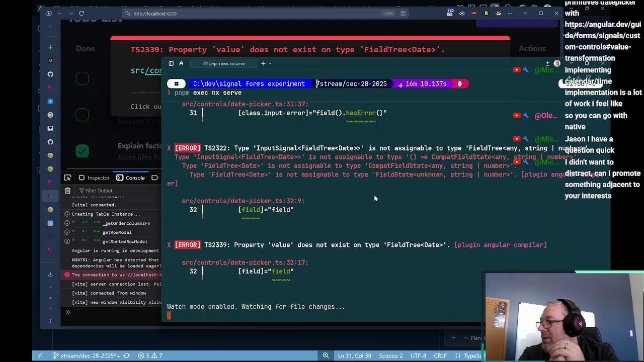Viewport: 644px width, 362px height.
Task: Change line endings CRLF
Action: pos(440,355)
